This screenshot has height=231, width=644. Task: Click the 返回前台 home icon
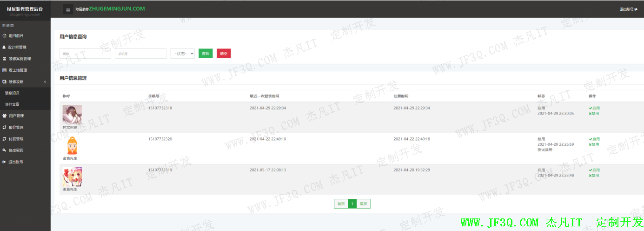pyautogui.click(x=4, y=35)
